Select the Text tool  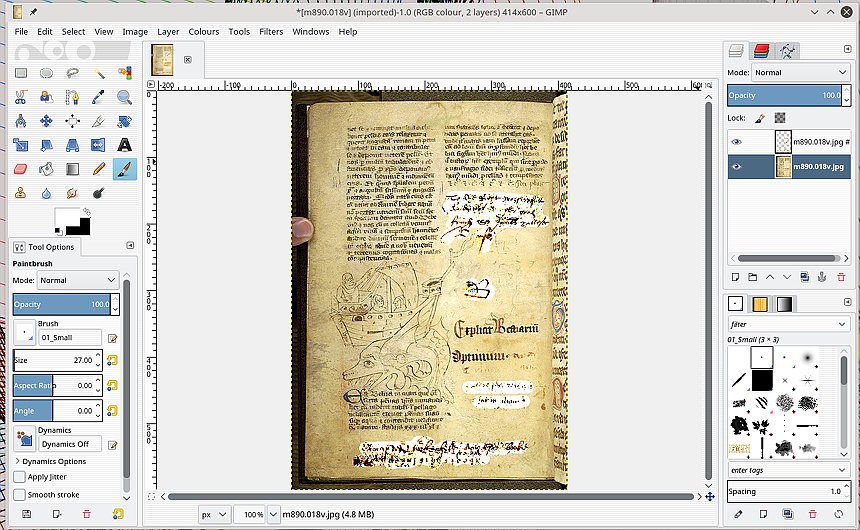tap(125, 145)
